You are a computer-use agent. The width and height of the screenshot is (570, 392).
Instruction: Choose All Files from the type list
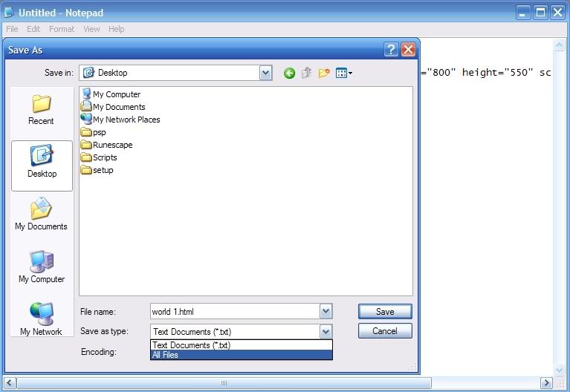pyautogui.click(x=241, y=355)
